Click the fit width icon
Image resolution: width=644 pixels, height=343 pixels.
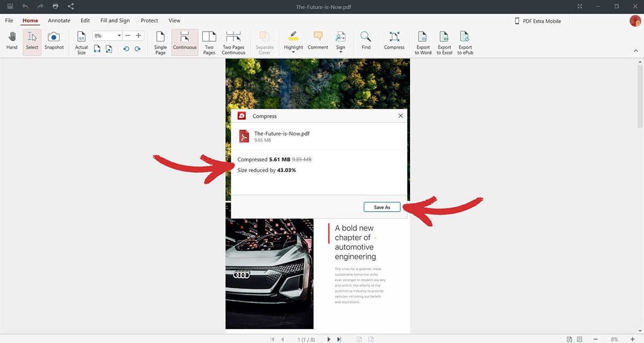click(x=97, y=49)
